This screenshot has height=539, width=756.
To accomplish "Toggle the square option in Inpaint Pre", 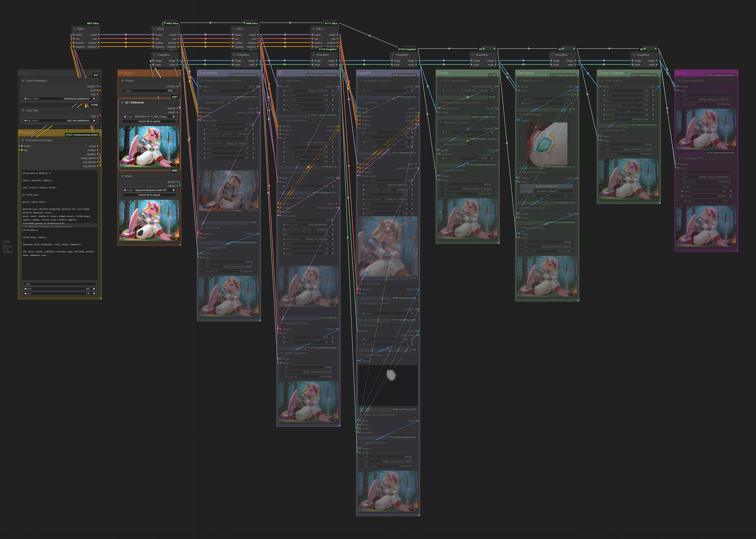I will click(x=388, y=137).
